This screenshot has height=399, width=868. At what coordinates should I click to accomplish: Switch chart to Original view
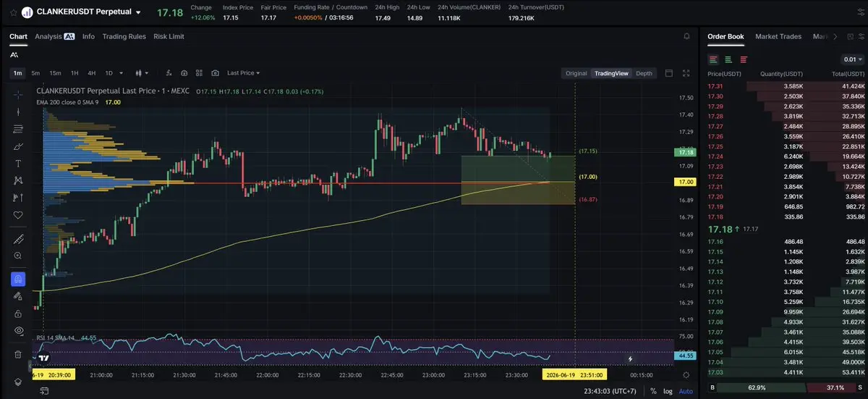click(x=576, y=73)
